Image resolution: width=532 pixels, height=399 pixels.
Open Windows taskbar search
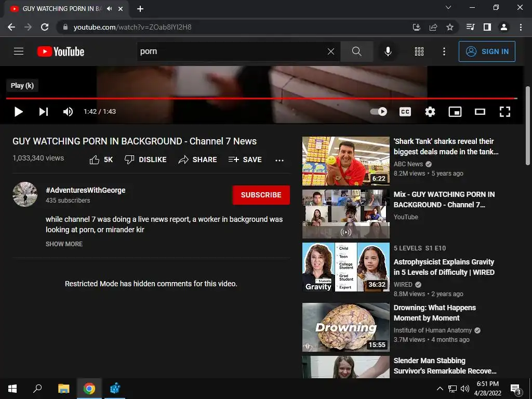click(x=37, y=389)
